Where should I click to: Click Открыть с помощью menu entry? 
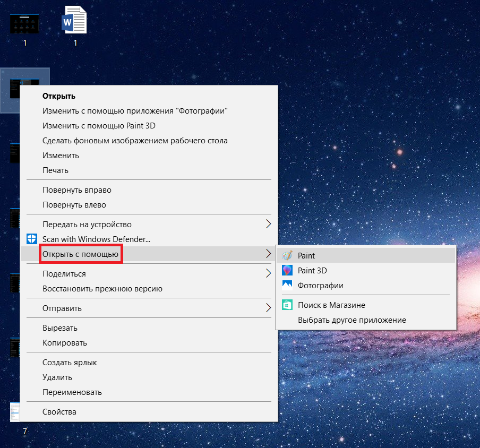pos(149,254)
